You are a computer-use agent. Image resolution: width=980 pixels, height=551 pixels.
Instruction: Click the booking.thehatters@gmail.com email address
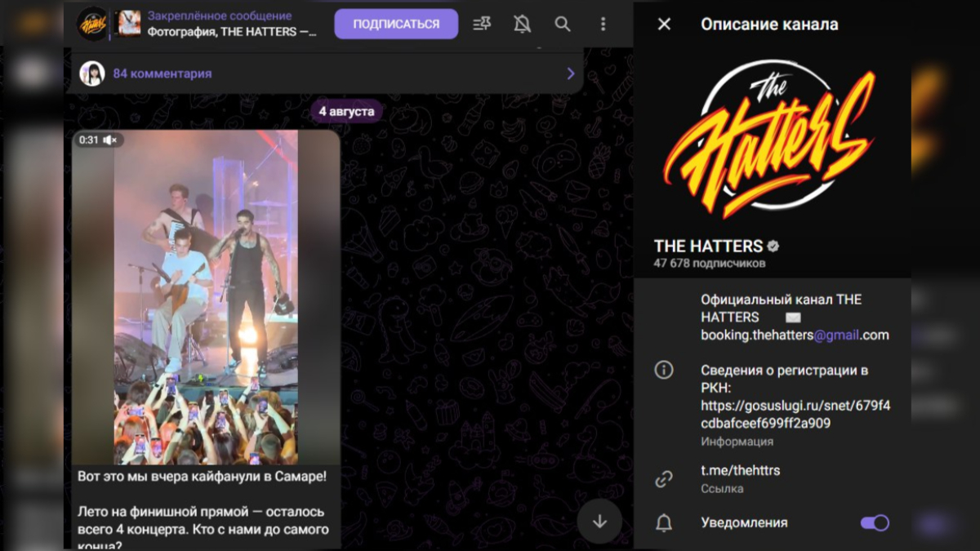795,335
